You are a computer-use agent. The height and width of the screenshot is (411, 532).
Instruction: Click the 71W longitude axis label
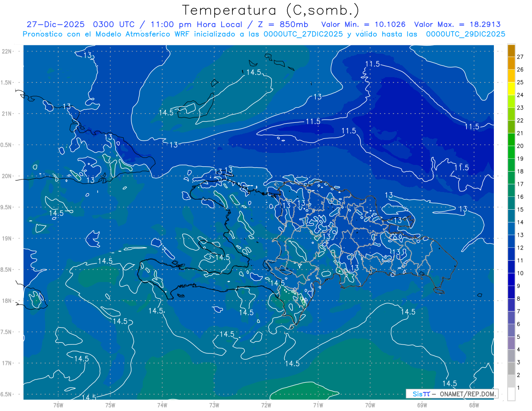(318, 405)
